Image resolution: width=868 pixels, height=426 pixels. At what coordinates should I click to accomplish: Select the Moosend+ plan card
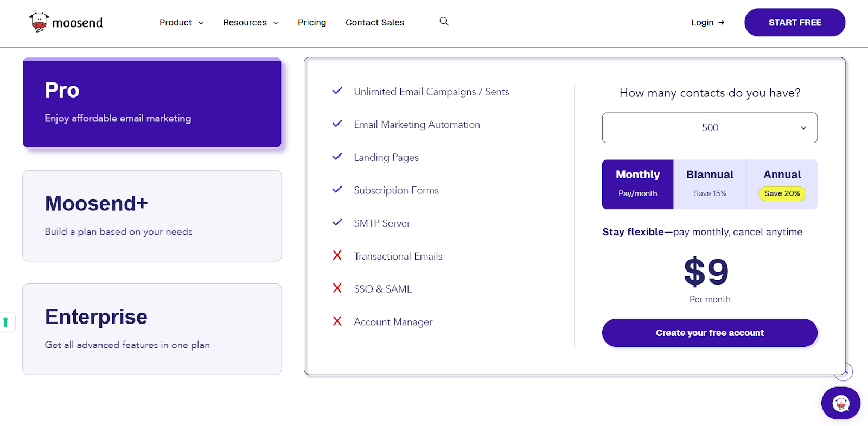point(152,216)
